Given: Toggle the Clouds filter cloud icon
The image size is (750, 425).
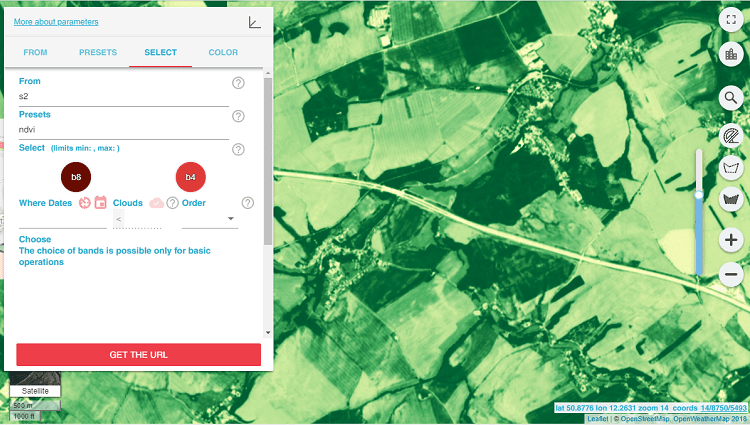Looking at the screenshot, I should click(x=156, y=203).
